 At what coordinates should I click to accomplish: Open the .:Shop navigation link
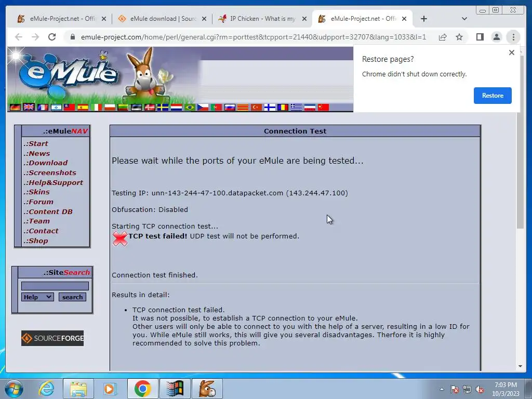(x=36, y=241)
